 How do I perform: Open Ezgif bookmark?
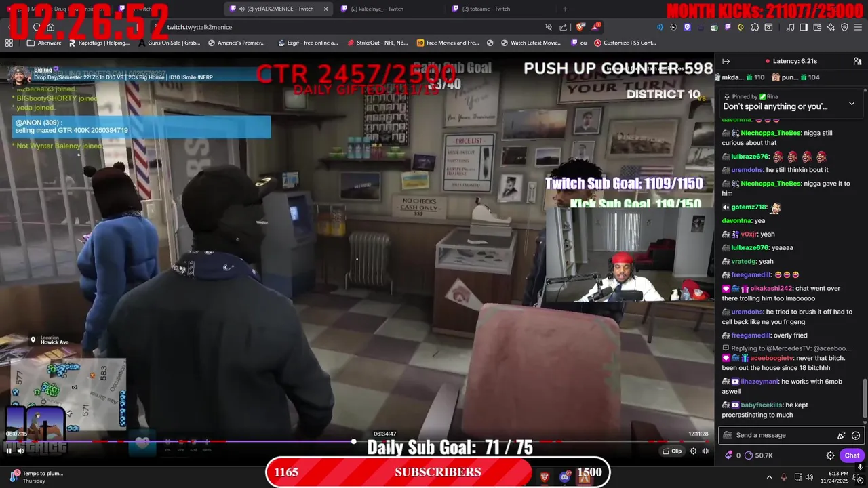(x=307, y=43)
